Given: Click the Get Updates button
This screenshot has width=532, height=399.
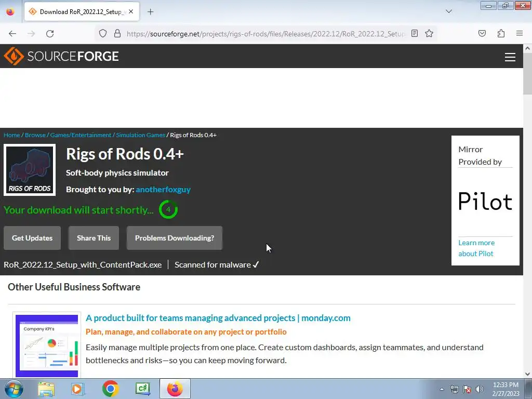Looking at the screenshot, I should [x=32, y=238].
